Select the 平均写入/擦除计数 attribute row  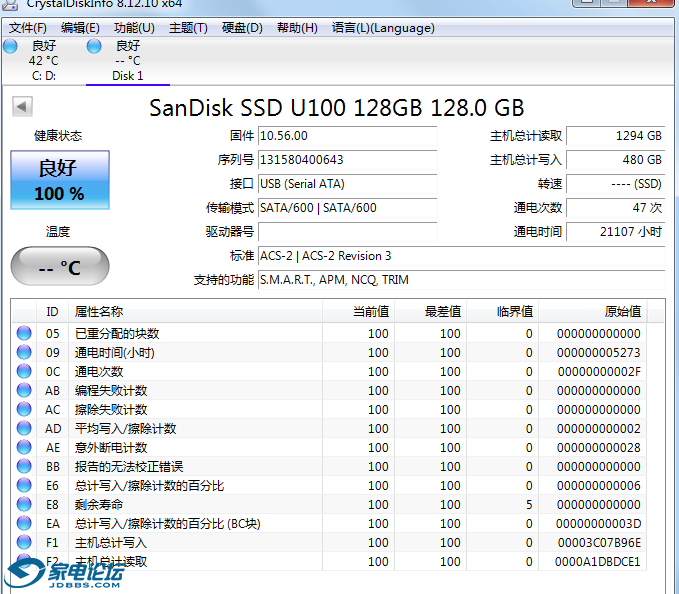(329, 429)
